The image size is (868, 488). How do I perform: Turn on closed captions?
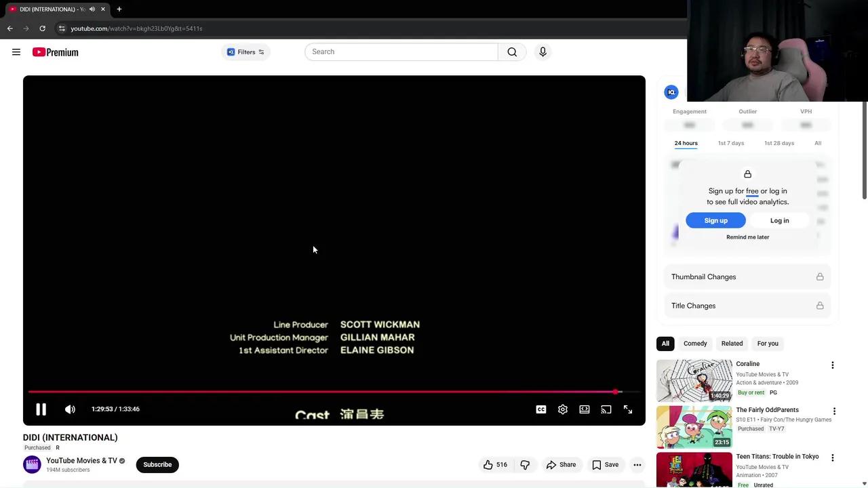point(540,409)
